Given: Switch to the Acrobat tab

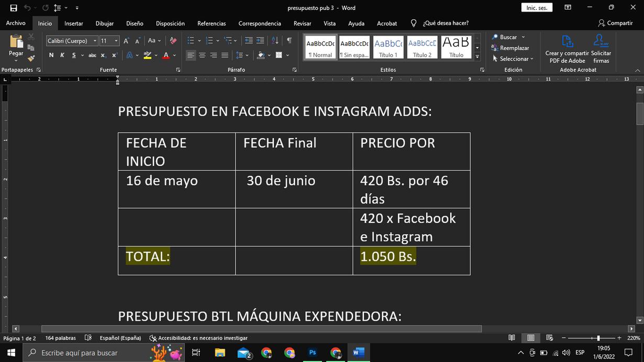Looking at the screenshot, I should [x=387, y=23].
